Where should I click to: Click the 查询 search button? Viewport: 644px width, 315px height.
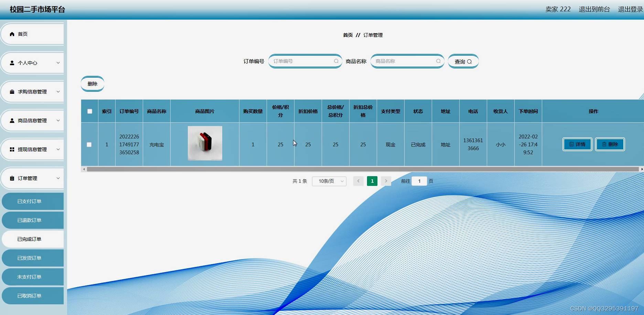pyautogui.click(x=463, y=61)
